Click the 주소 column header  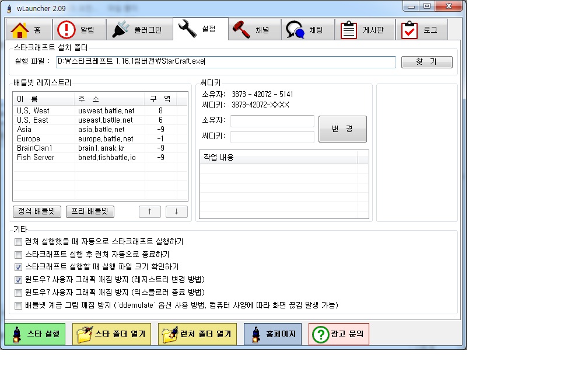click(110, 99)
